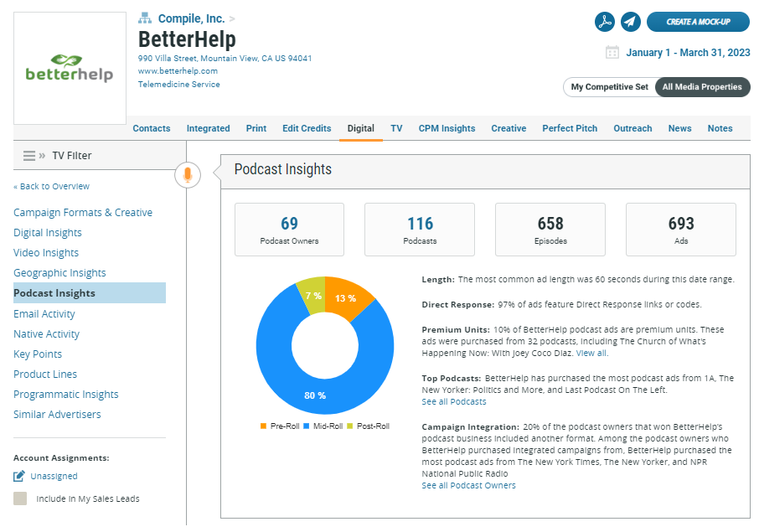
Task: Open the Creative tab
Action: [x=509, y=128]
